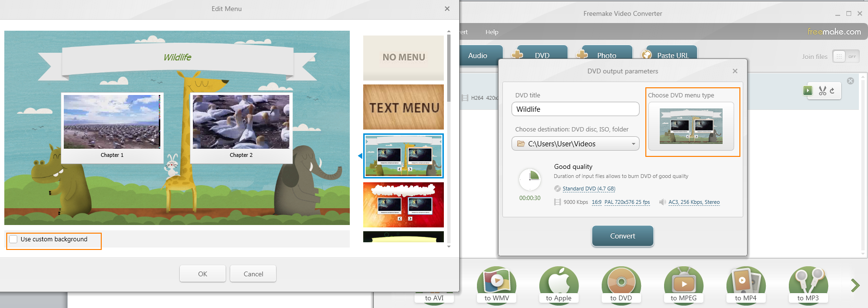Image resolution: width=868 pixels, height=308 pixels.
Task: Click the DVD title input field
Action: (x=575, y=109)
